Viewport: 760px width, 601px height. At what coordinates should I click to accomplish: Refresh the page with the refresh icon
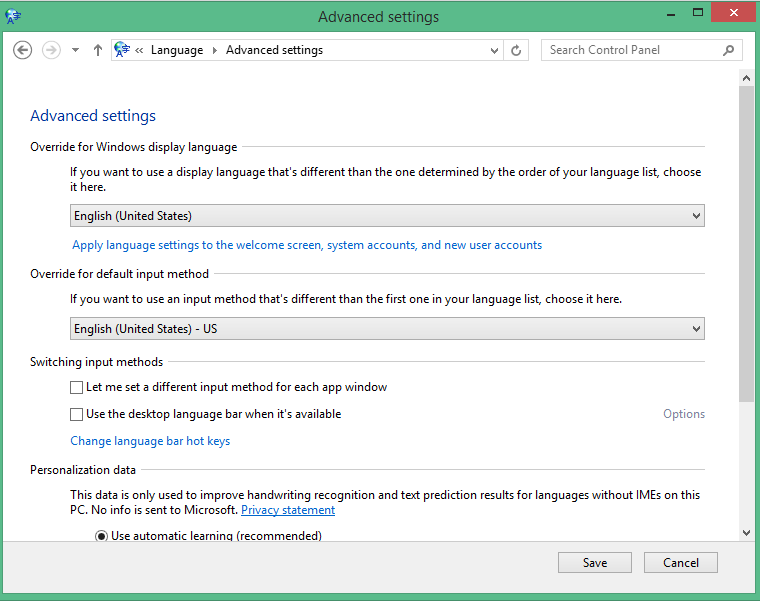[516, 50]
